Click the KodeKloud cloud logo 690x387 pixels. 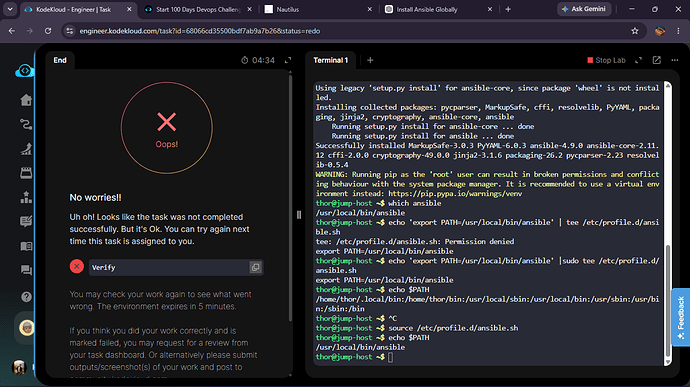pyautogui.click(x=24, y=70)
